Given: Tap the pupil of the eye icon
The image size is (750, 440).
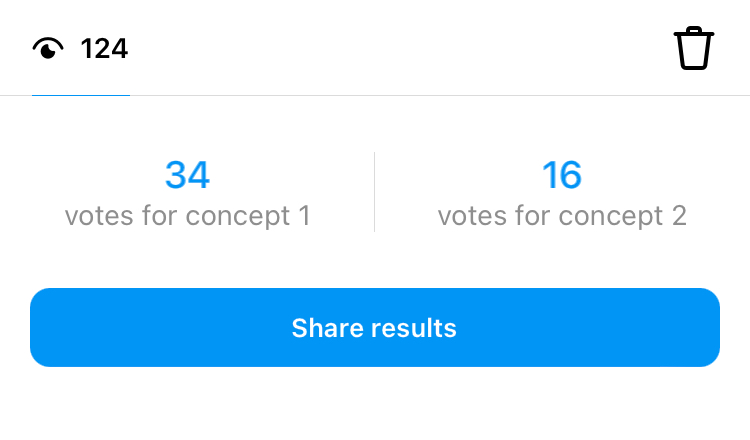Looking at the screenshot, I should pyautogui.click(x=47, y=52).
